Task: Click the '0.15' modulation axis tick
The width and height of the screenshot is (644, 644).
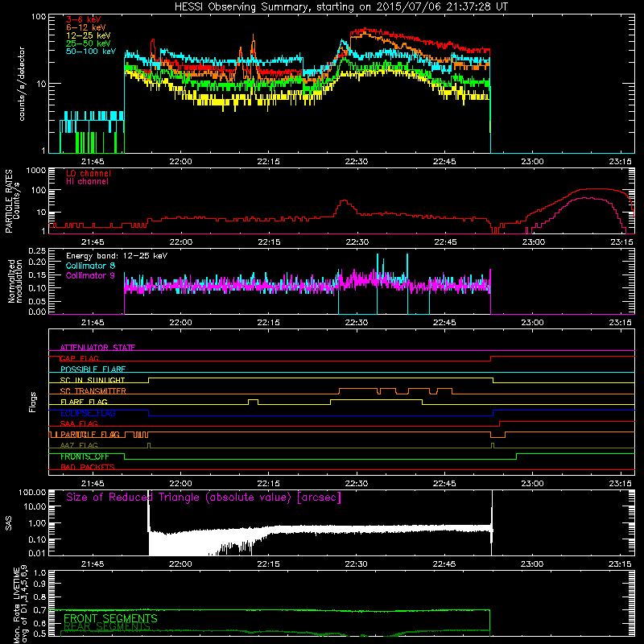Action: pyautogui.click(x=37, y=275)
